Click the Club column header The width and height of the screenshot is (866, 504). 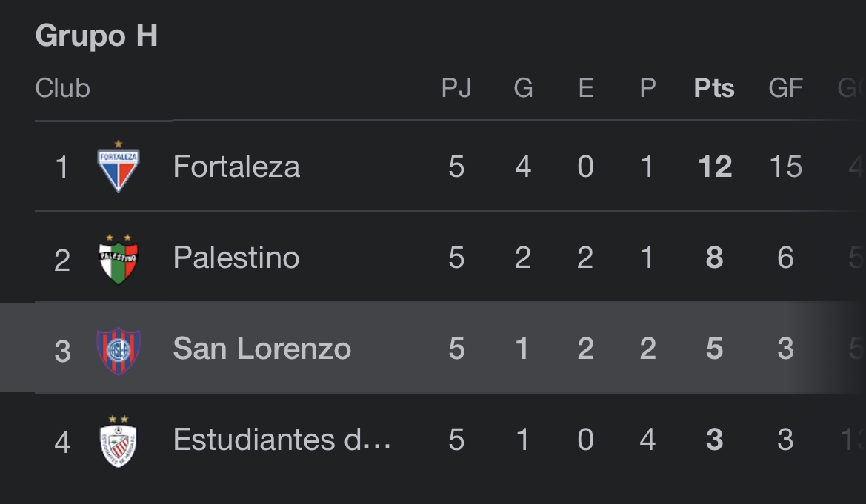[x=62, y=88]
